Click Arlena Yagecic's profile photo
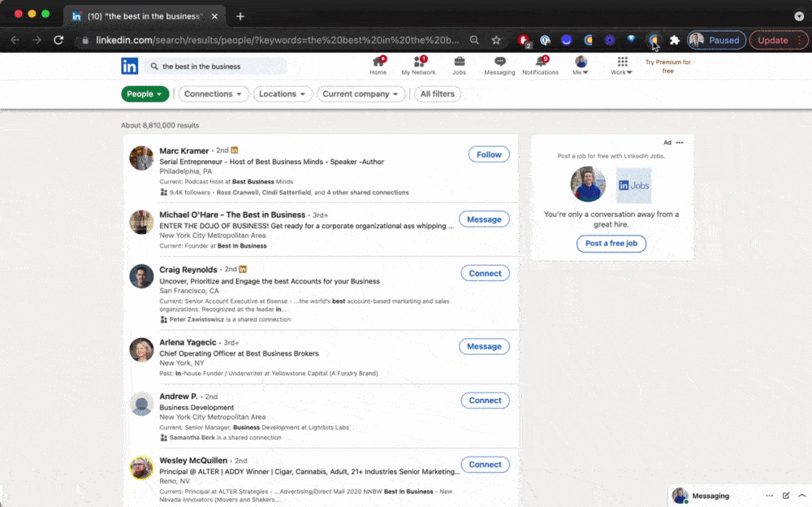Viewport: 812px width, 507px height. tap(141, 349)
